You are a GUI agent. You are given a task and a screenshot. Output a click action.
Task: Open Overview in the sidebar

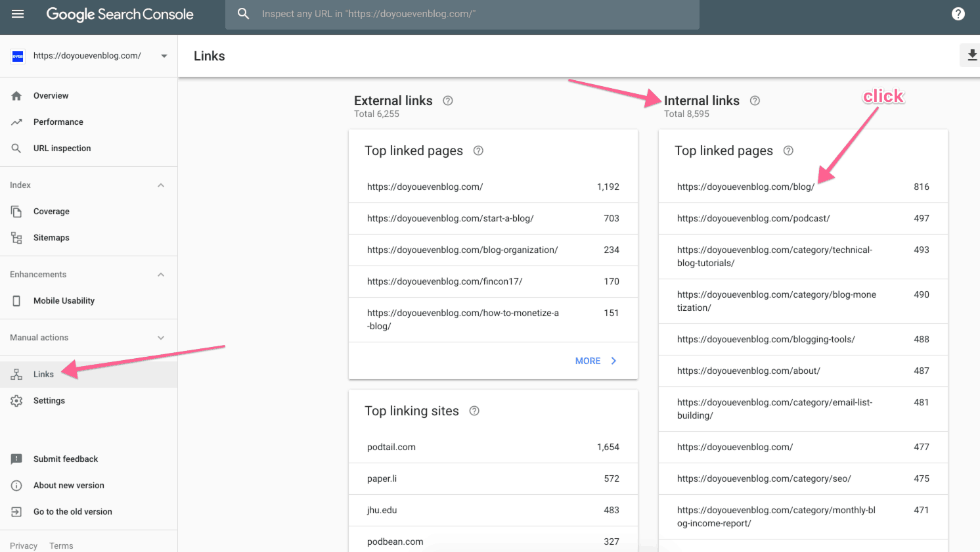point(89,96)
